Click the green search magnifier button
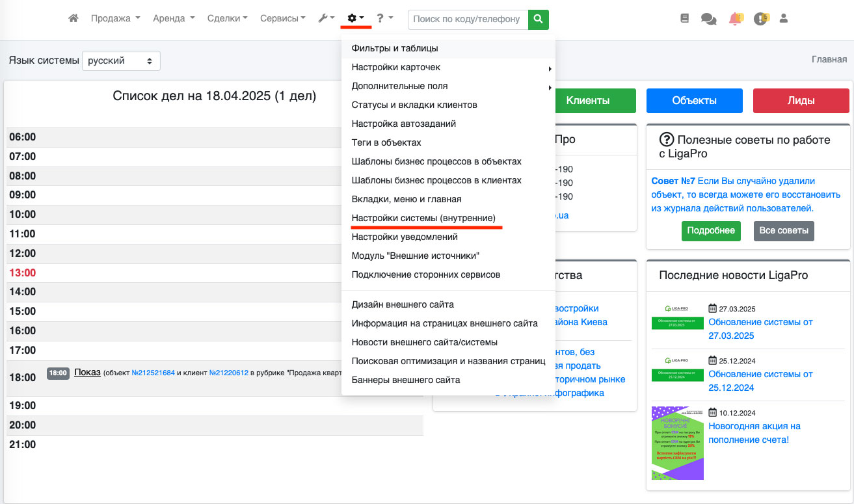 (x=538, y=20)
